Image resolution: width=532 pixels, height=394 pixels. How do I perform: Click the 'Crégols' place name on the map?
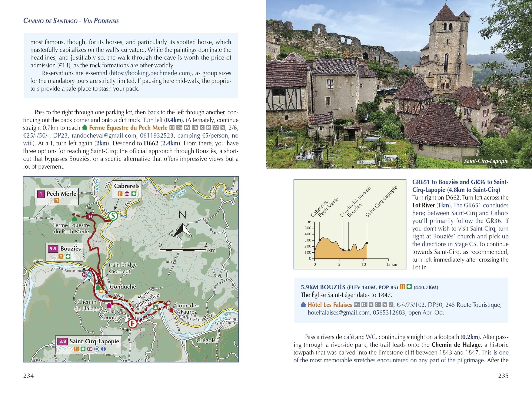pyautogui.click(x=206, y=340)
